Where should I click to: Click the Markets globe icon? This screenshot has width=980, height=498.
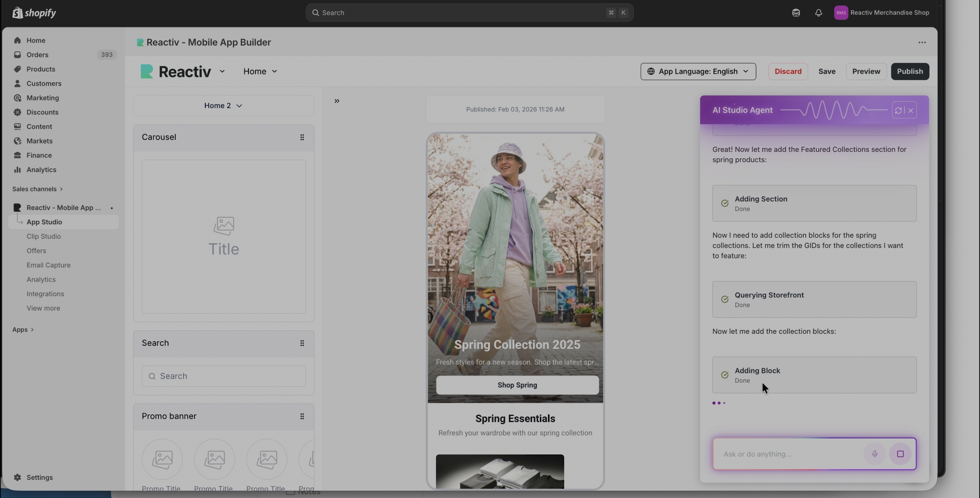(17, 141)
